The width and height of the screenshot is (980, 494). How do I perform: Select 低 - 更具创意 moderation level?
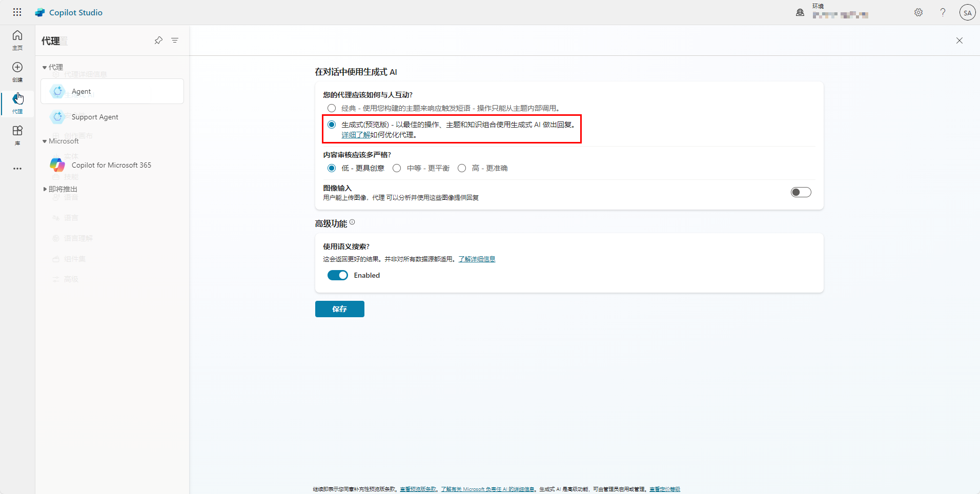(x=332, y=168)
